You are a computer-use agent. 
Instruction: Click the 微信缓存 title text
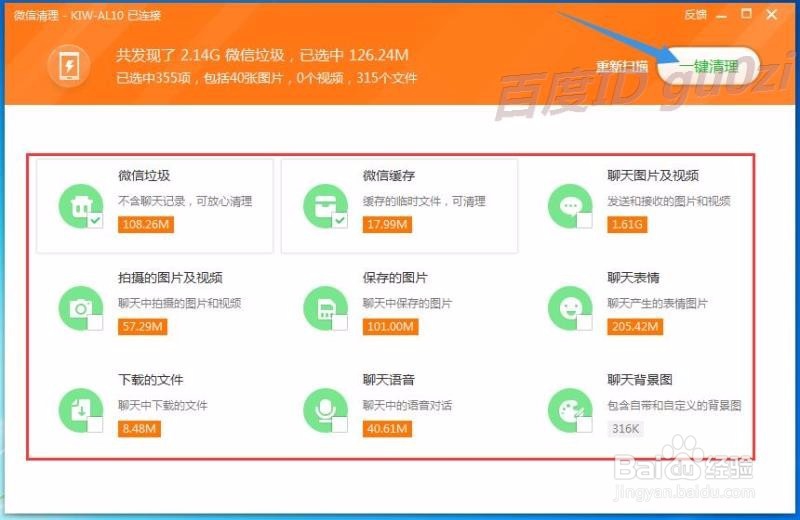(x=389, y=176)
